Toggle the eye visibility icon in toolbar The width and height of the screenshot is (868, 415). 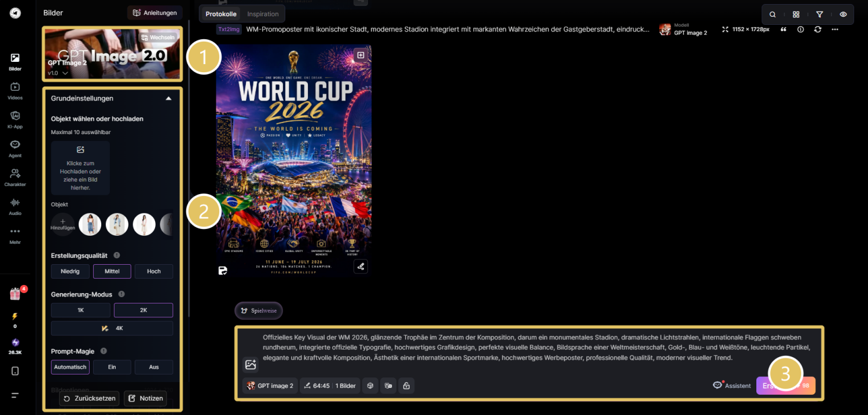[843, 14]
